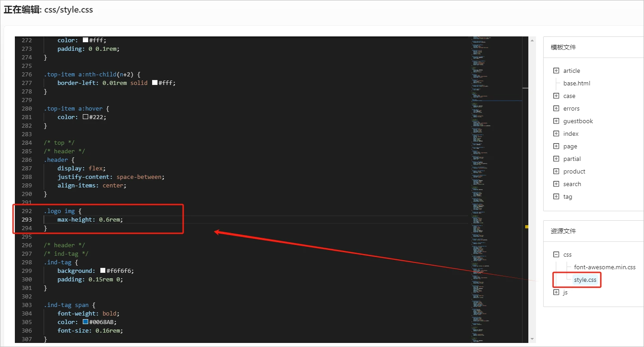Click font-size: 0.16rem line
644x347 pixels.
click(x=90, y=330)
